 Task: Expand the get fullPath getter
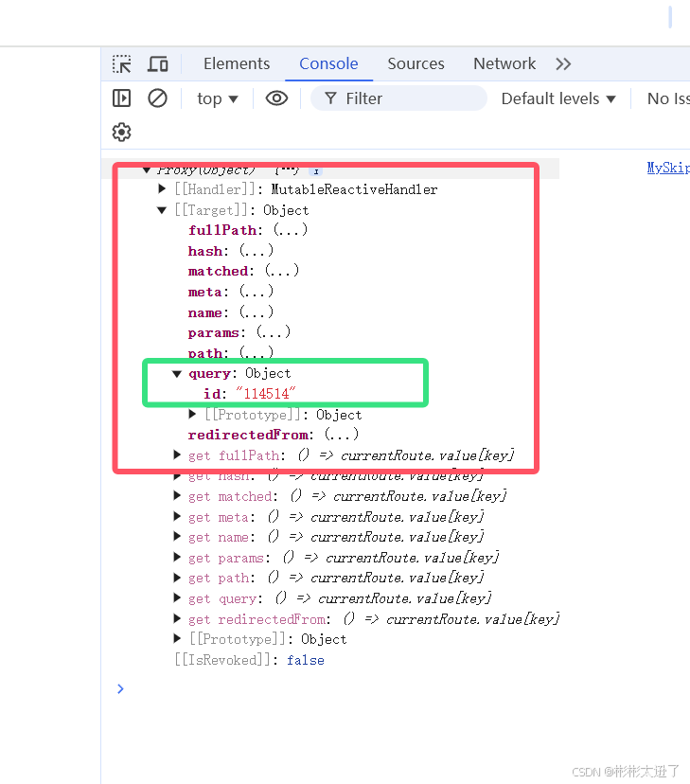coord(176,454)
